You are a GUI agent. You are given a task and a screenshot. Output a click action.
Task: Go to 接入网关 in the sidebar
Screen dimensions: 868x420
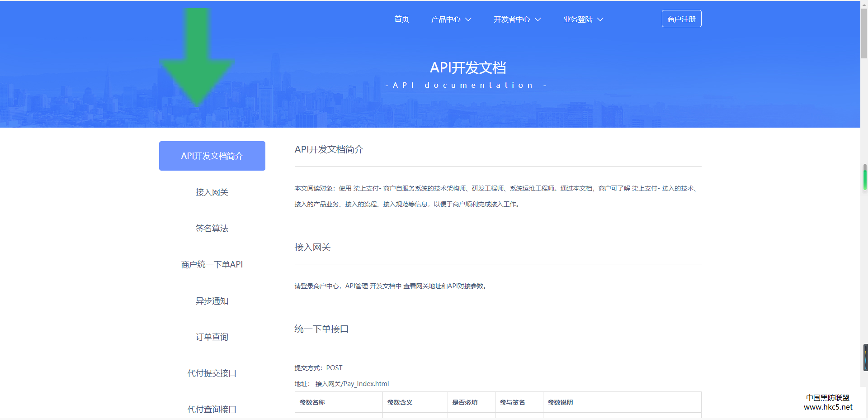[x=212, y=192]
